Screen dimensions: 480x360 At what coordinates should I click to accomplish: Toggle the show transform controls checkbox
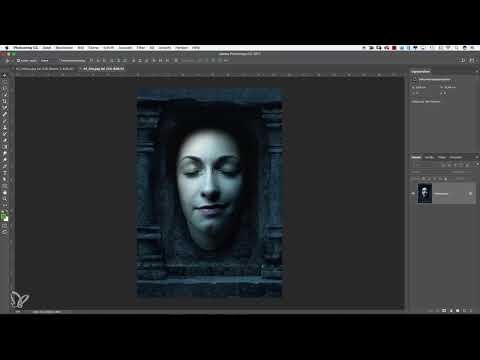61,61
